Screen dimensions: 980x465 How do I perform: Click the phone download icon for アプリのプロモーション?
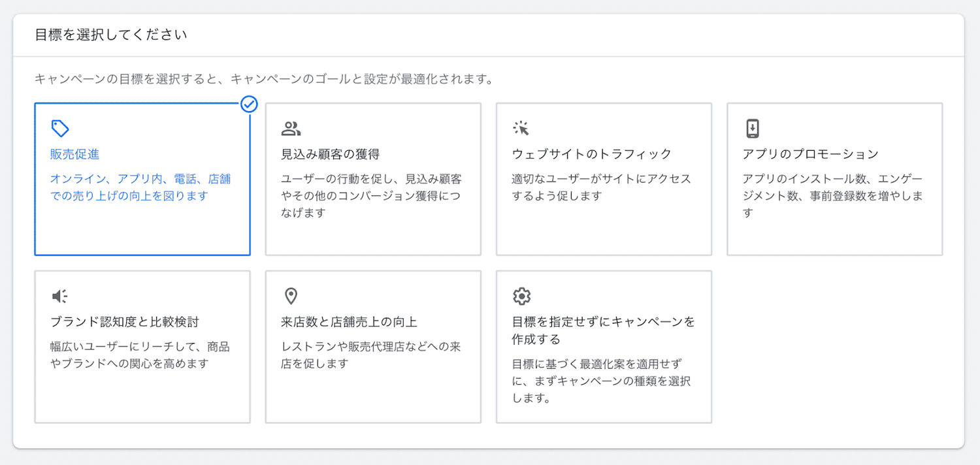pos(752,128)
